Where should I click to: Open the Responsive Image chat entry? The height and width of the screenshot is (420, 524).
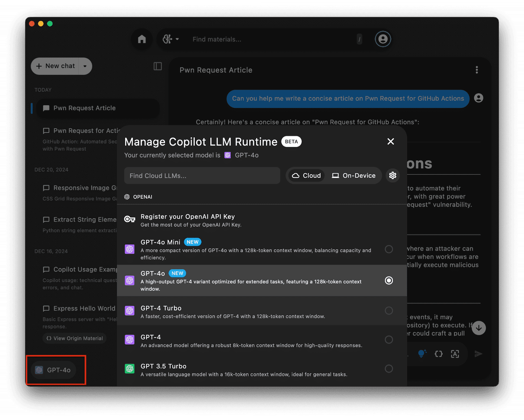pos(80,193)
